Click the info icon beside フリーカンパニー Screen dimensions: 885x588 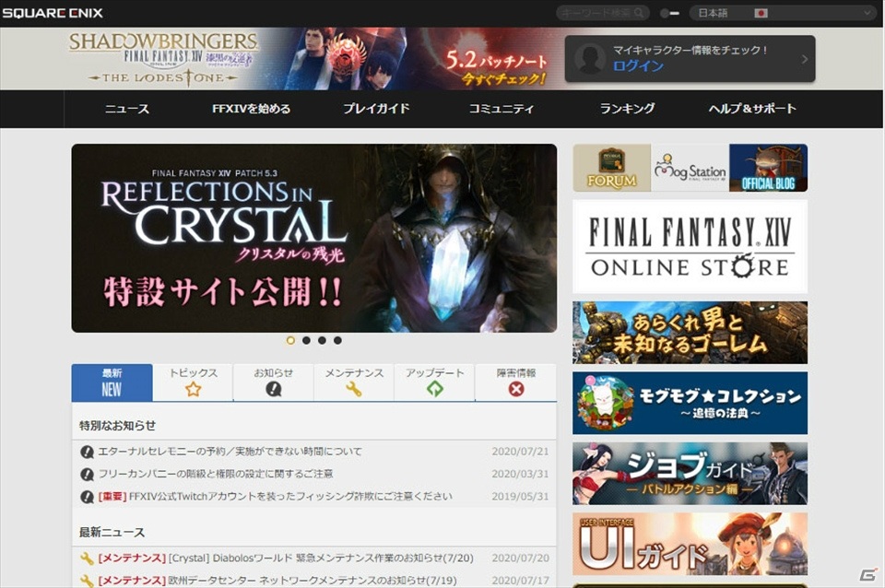pos(87,475)
